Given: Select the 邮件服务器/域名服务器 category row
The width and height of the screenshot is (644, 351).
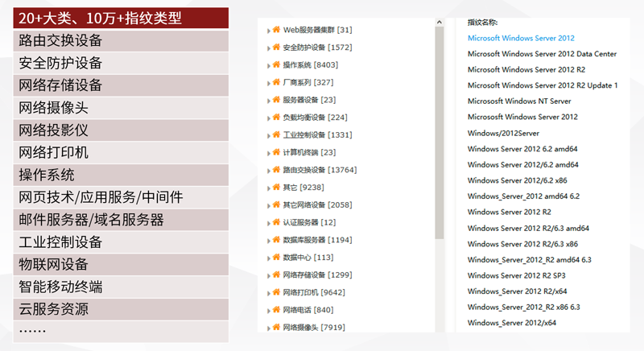Looking at the screenshot, I should click(121, 220).
